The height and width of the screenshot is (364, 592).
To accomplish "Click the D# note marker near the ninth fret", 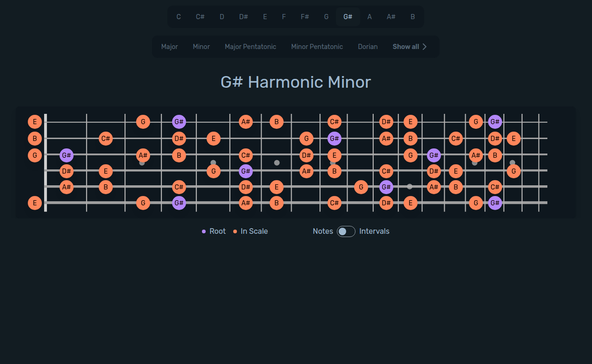I will tap(306, 155).
